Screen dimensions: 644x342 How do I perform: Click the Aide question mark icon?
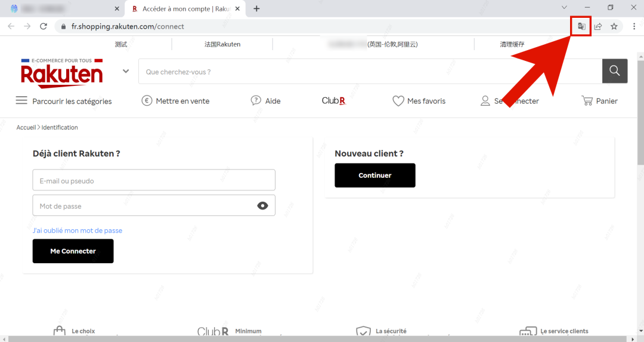[255, 100]
